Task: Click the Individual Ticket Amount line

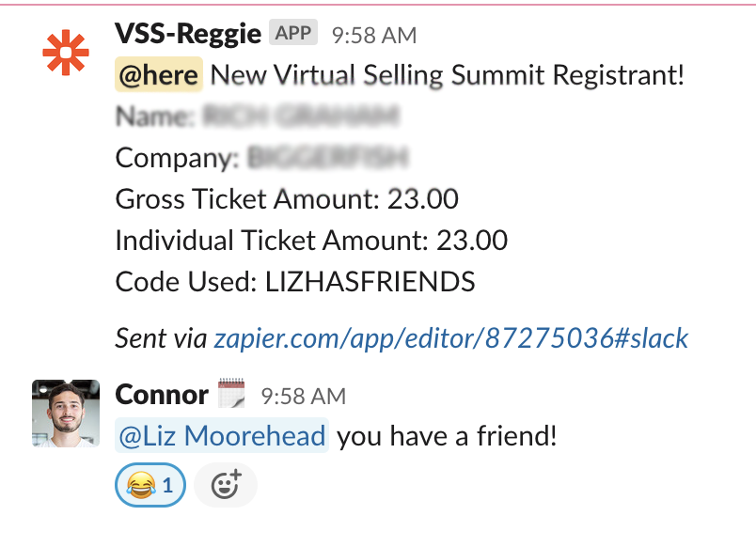Action: pos(311,240)
